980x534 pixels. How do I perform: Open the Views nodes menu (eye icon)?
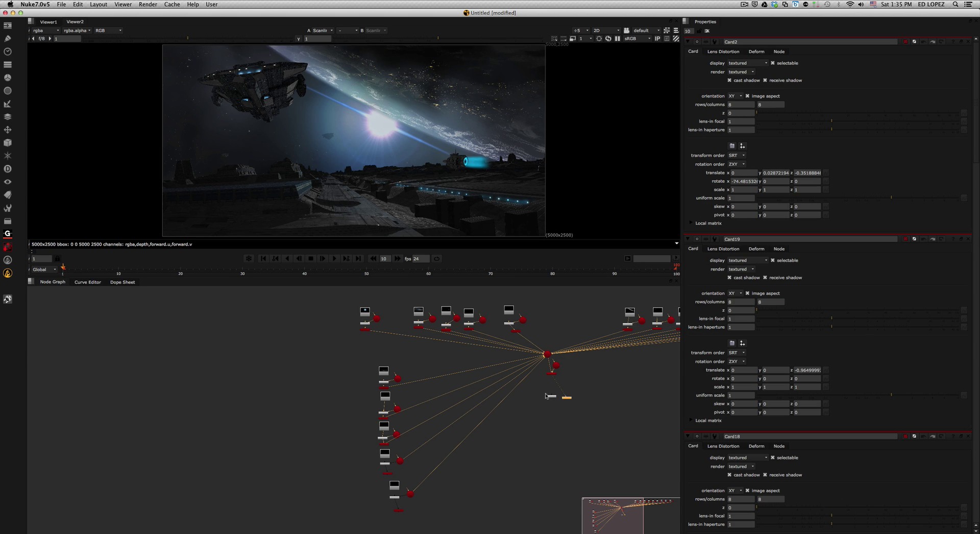coord(8,182)
